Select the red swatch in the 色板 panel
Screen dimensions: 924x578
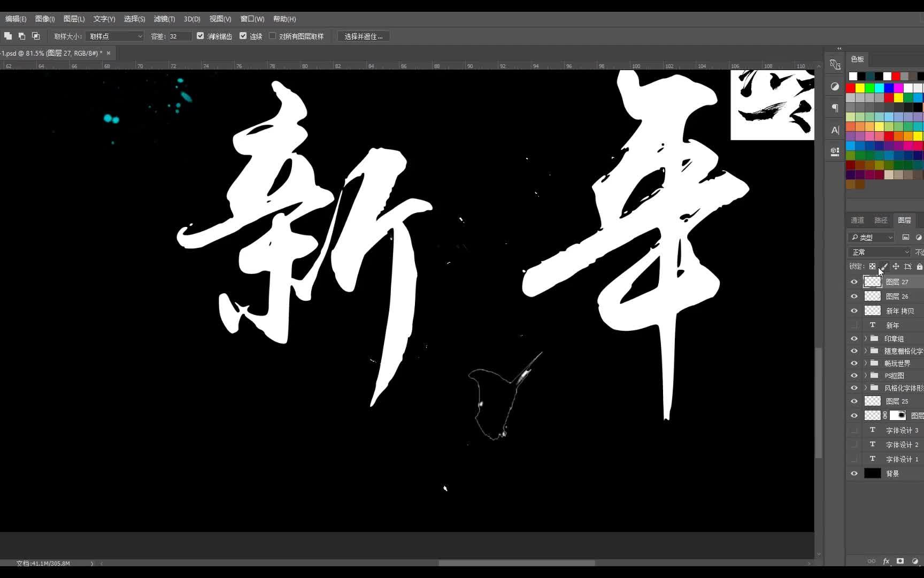click(x=896, y=77)
